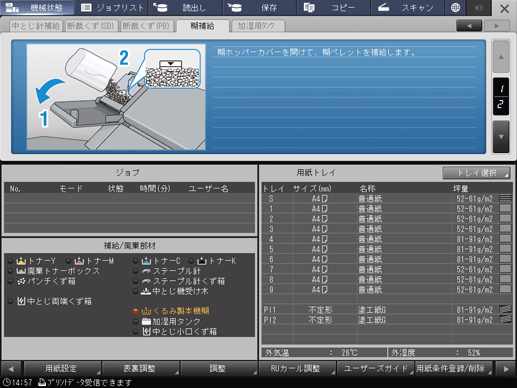This screenshot has height=388, width=517.
Task: Select the PI1 tray row
Action: pos(387,309)
